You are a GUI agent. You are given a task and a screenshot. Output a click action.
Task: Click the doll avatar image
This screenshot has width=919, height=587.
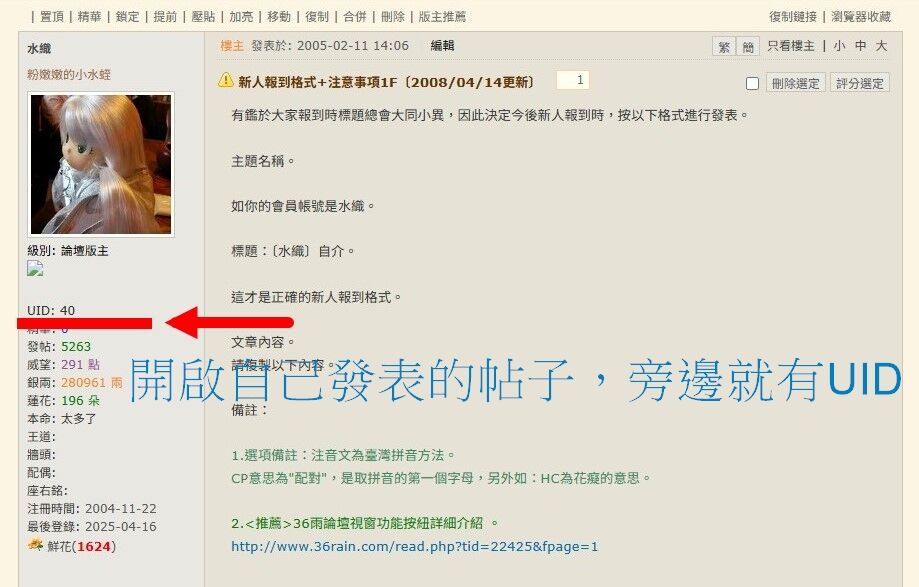tap(101, 165)
